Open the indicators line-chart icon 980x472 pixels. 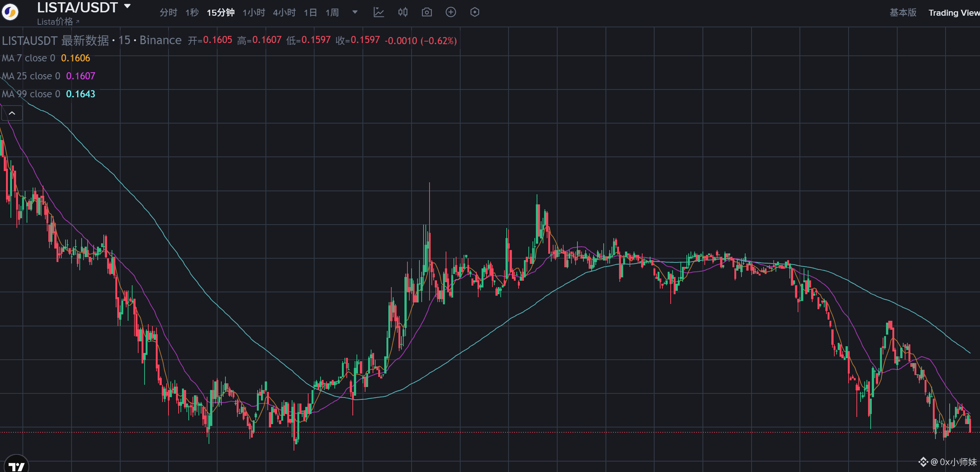(x=379, y=12)
